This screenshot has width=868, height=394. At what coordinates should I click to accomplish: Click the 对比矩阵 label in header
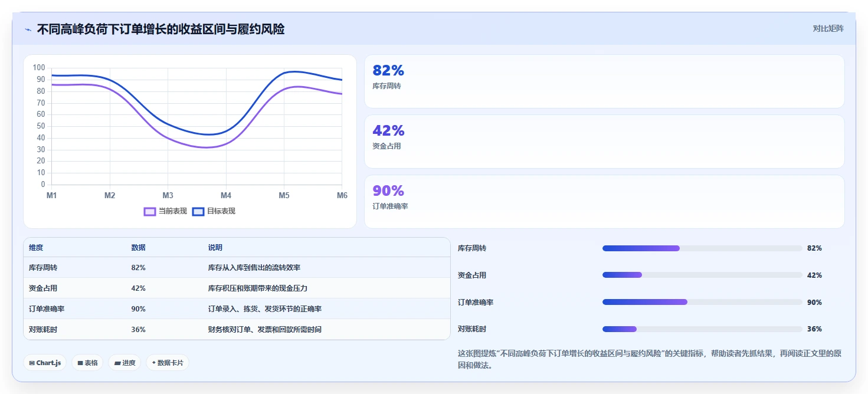828,28
